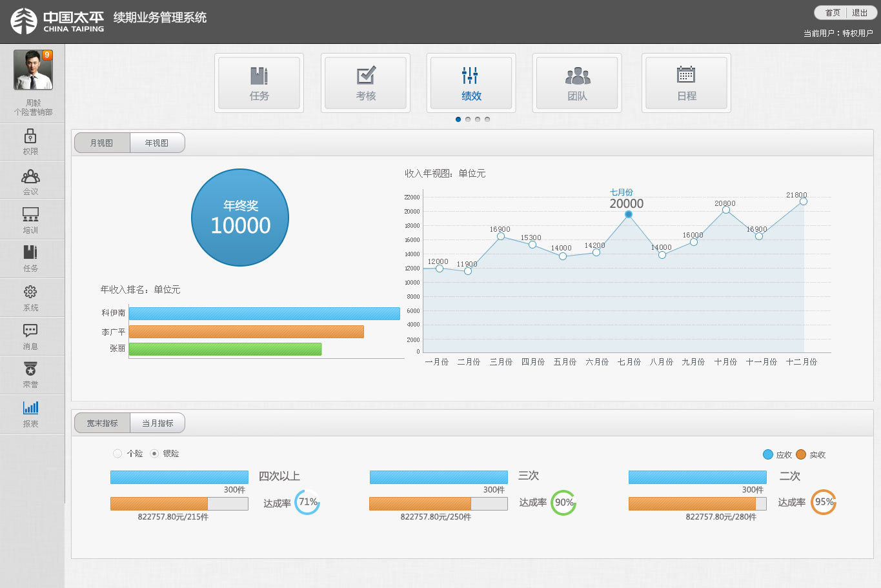Click the 八月份 14000 data point

coord(662,255)
